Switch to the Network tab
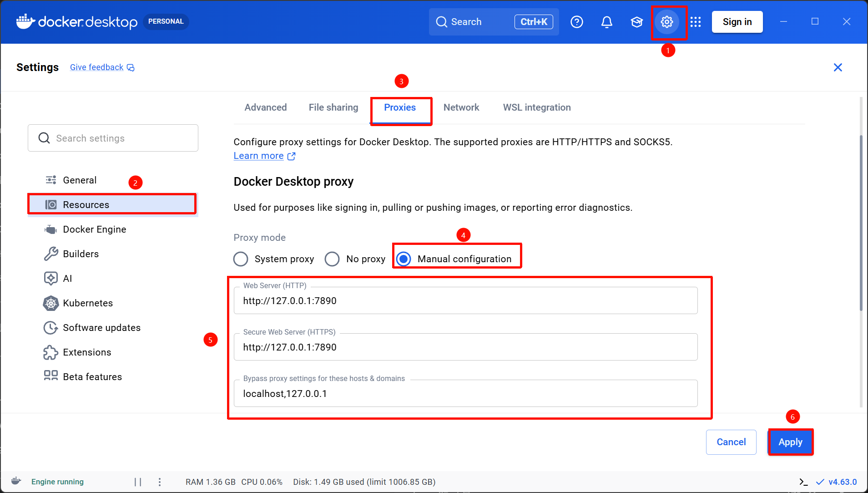Image resolution: width=868 pixels, height=493 pixels. tap(461, 107)
